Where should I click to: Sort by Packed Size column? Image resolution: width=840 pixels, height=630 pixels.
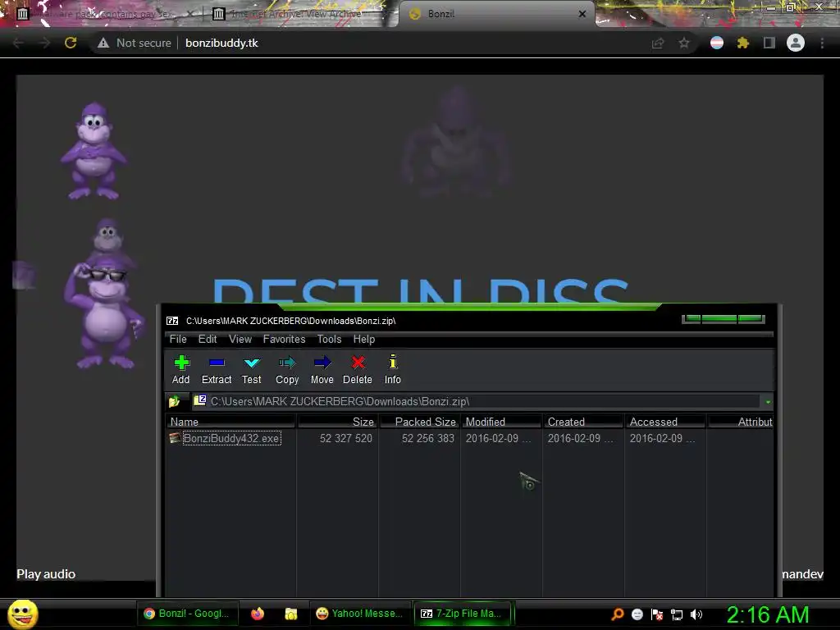419,422
